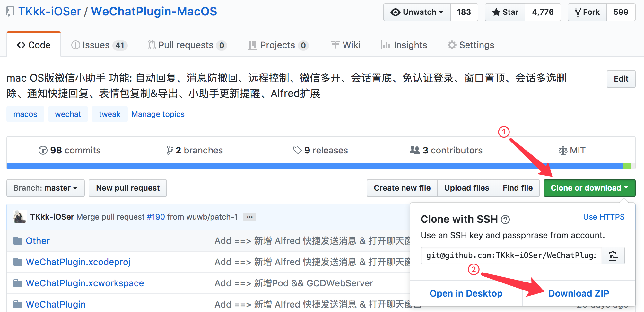
Task: Open pull request #190 link
Action: point(156,217)
